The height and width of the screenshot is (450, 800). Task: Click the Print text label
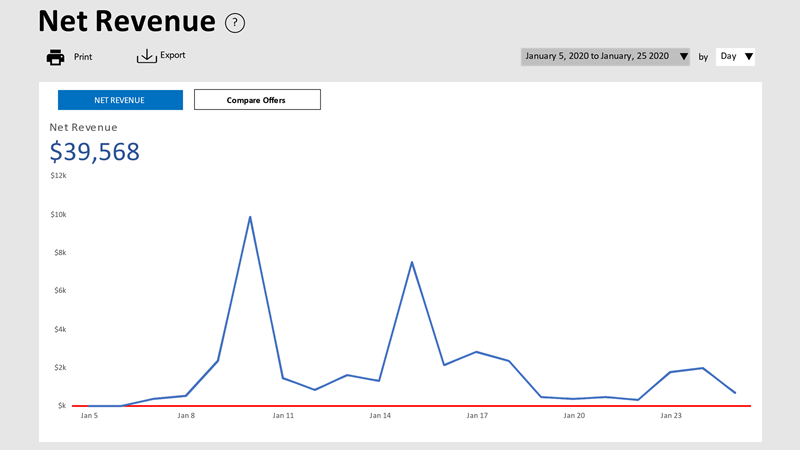(x=83, y=57)
